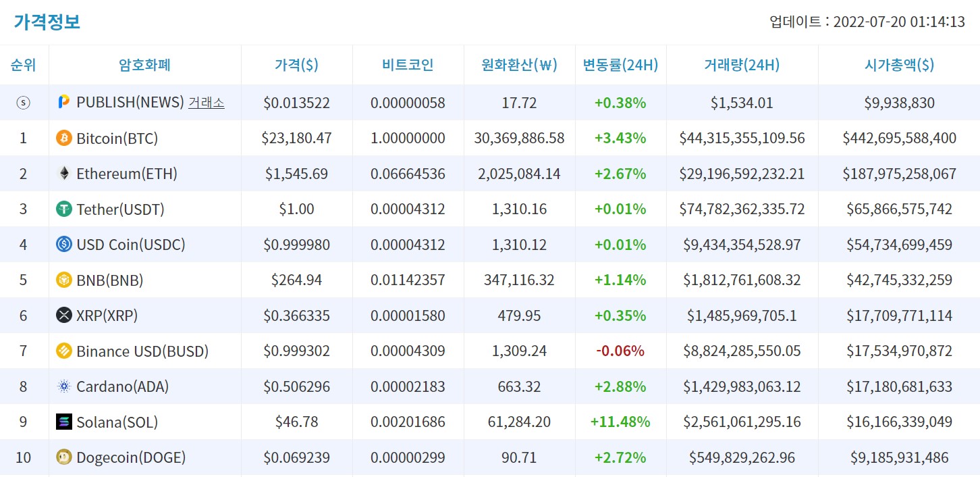980x477 pixels.
Task: Click the 가격($) column header
Action: point(296,65)
